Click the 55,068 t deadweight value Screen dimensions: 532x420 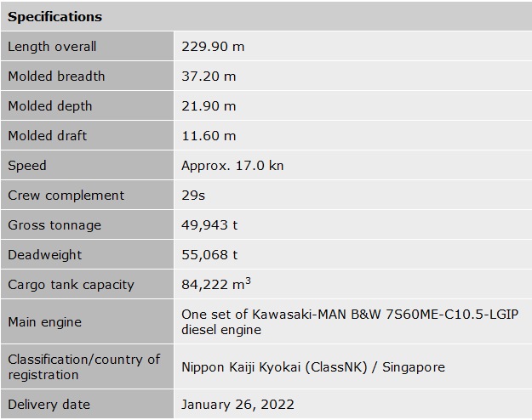pyautogui.click(x=209, y=255)
